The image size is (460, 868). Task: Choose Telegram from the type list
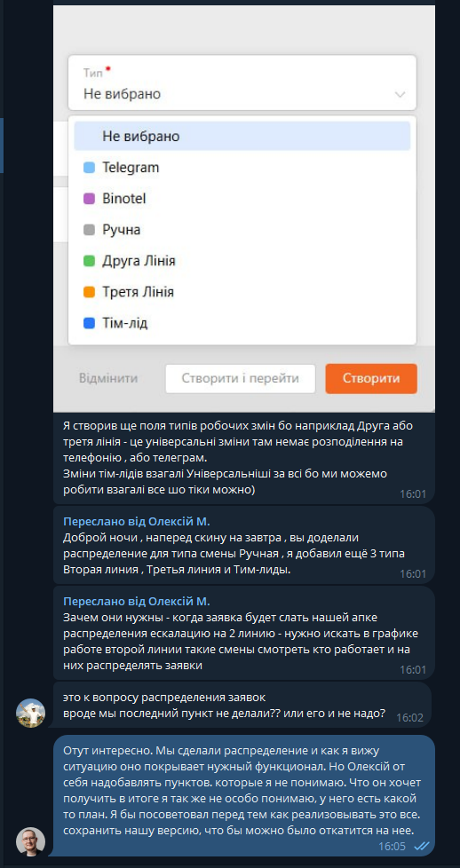(x=242, y=167)
